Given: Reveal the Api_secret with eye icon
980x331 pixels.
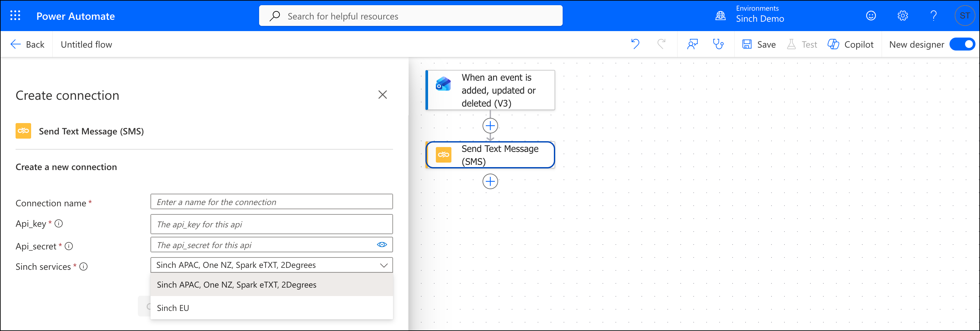Looking at the screenshot, I should [x=382, y=245].
